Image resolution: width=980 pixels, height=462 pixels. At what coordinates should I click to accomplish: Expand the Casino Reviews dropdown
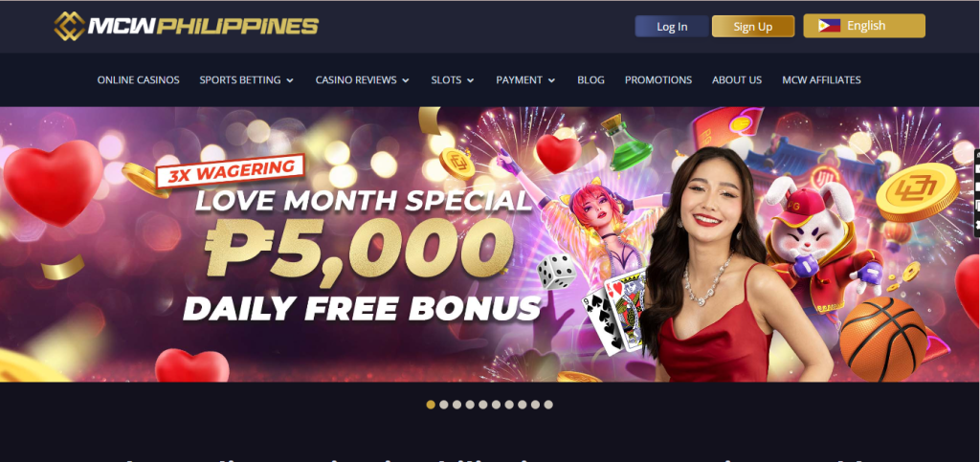pos(362,80)
